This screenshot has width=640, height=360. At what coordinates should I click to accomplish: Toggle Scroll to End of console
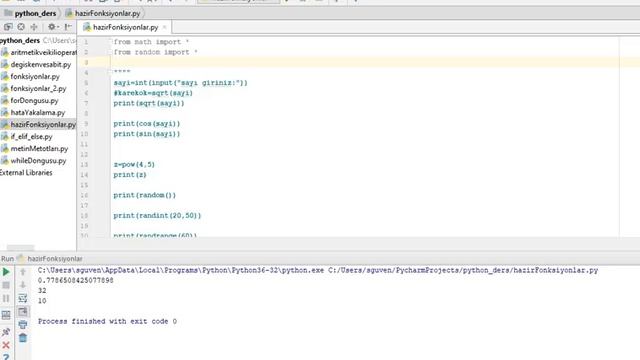[23, 312]
